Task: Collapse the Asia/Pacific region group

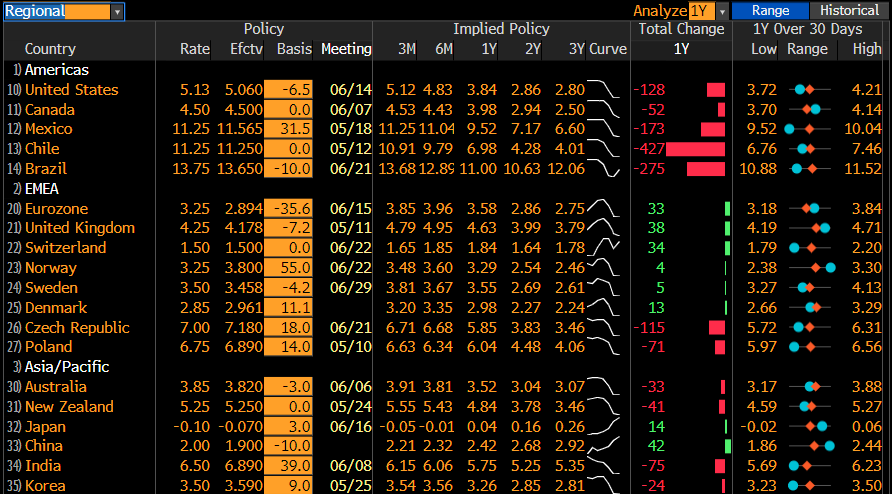Action: click(x=67, y=367)
